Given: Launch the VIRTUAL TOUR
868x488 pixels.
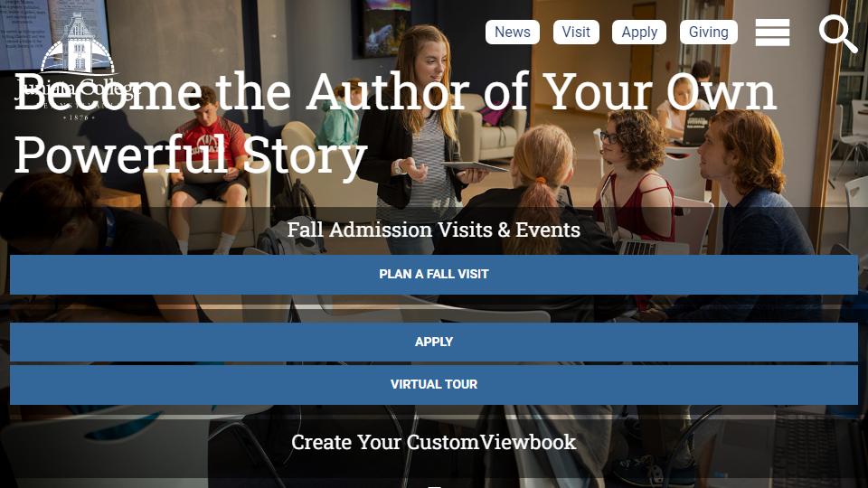Looking at the screenshot, I should click(434, 385).
